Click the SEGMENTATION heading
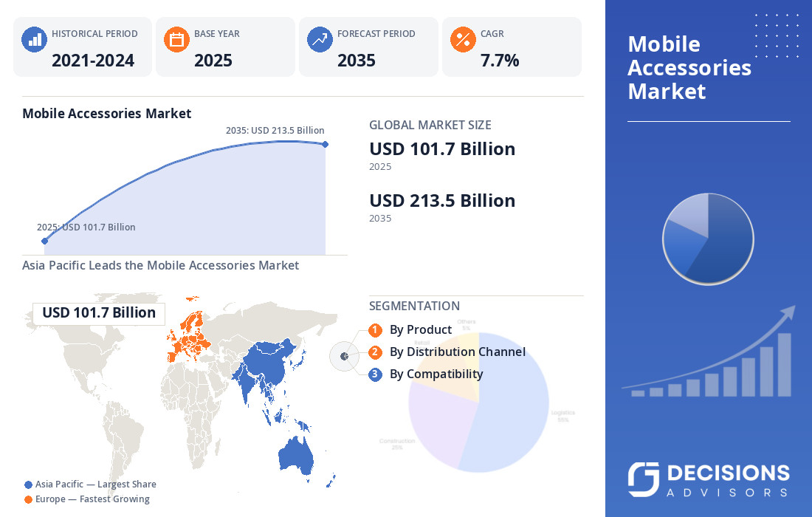 (x=414, y=307)
